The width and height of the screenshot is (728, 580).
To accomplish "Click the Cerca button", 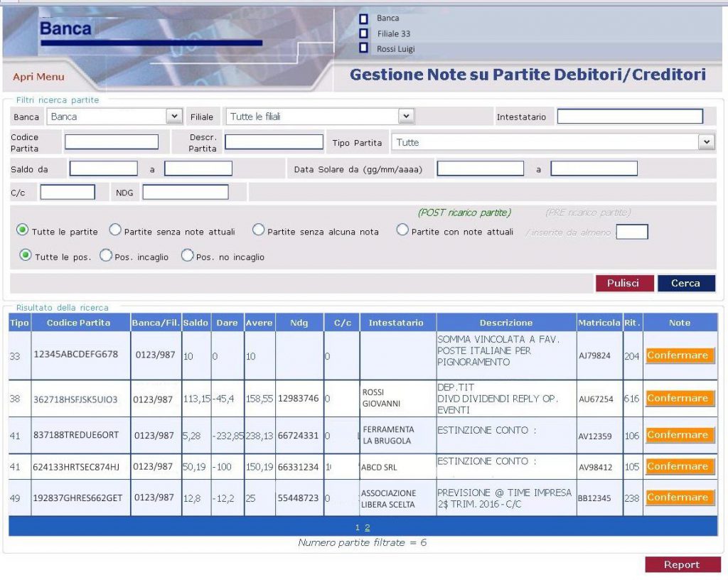I will point(686,283).
